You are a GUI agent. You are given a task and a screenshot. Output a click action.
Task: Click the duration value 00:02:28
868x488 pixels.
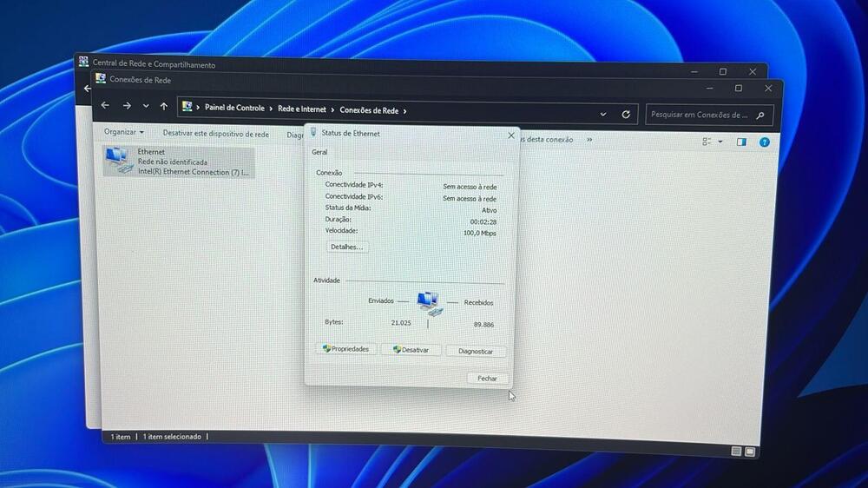click(x=483, y=221)
